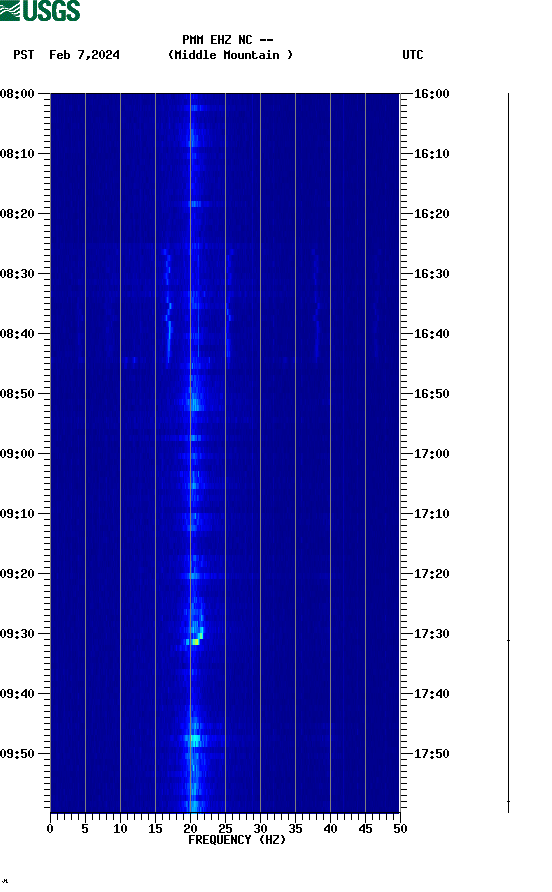Click the 16:00 UTC time label
552x892 pixels.
pos(431,94)
